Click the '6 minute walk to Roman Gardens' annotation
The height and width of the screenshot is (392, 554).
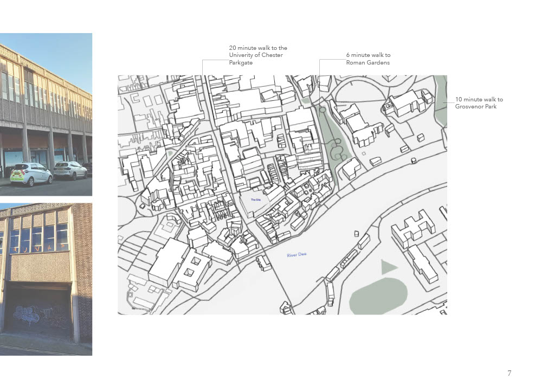[x=368, y=59]
